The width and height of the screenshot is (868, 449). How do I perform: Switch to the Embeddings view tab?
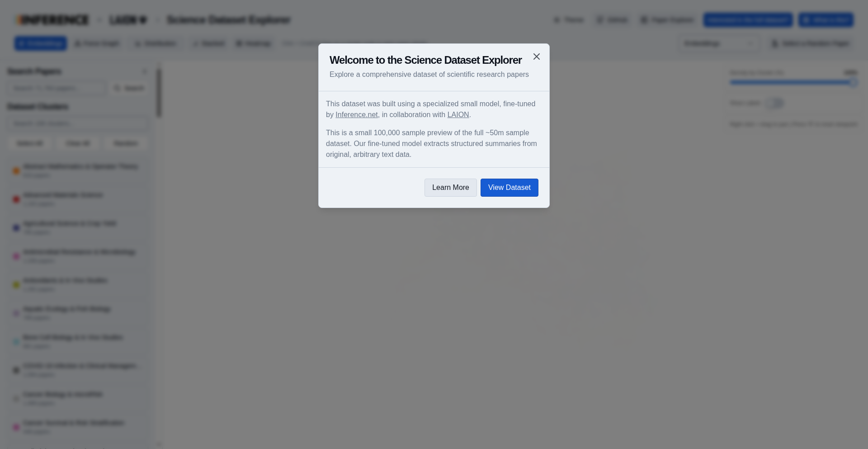click(40, 43)
